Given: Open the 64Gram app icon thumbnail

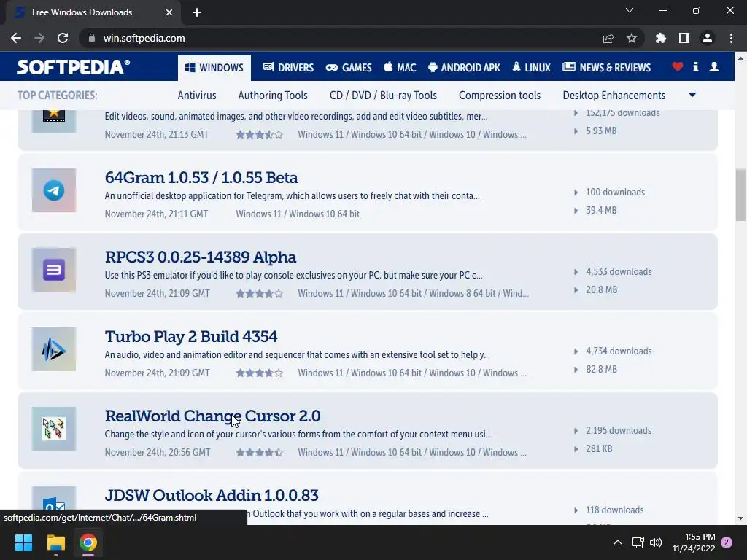Looking at the screenshot, I should pyautogui.click(x=54, y=190).
